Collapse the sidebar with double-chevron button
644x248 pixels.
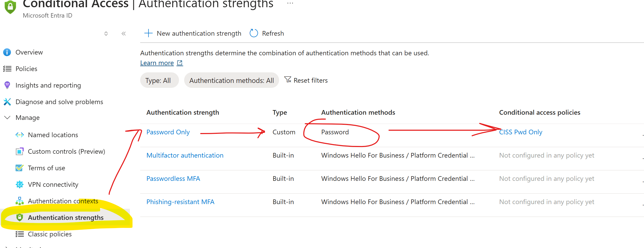point(124,33)
